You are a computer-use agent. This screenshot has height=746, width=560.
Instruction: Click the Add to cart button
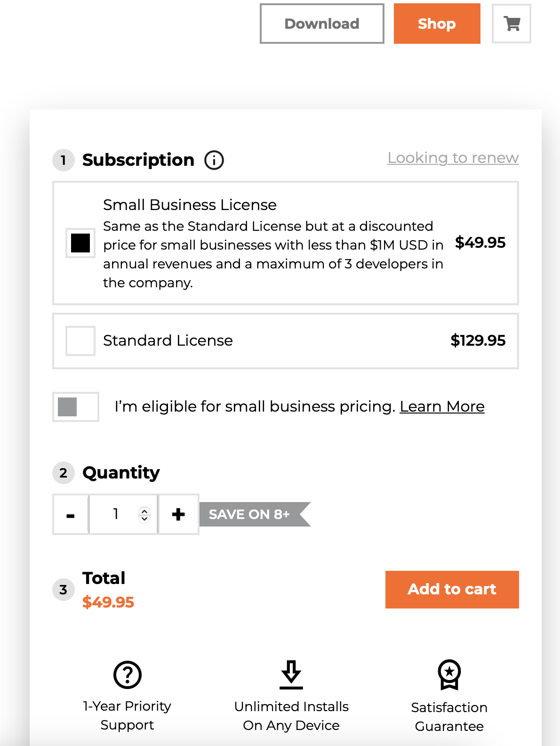[451, 589]
